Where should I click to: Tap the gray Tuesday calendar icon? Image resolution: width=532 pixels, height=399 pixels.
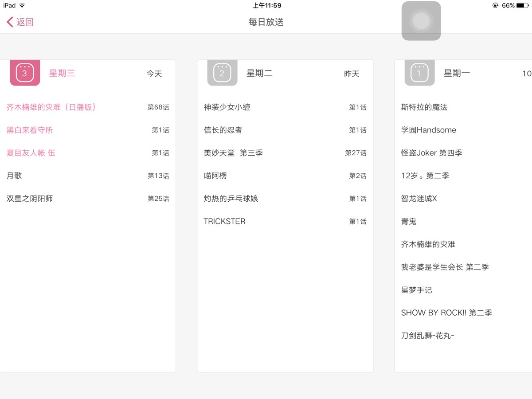point(222,73)
